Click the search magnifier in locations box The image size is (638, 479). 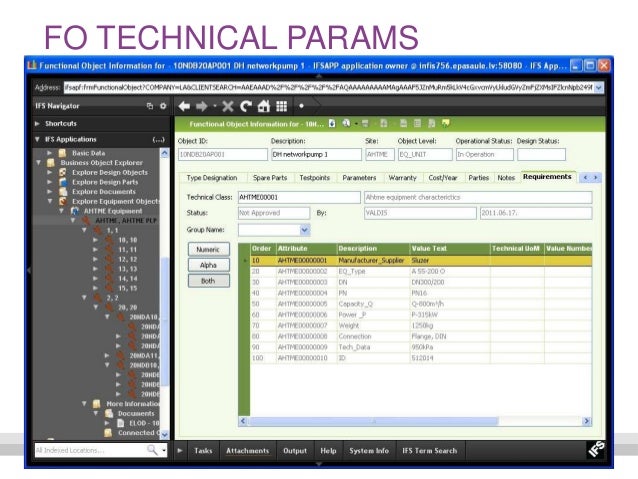[x=152, y=450]
